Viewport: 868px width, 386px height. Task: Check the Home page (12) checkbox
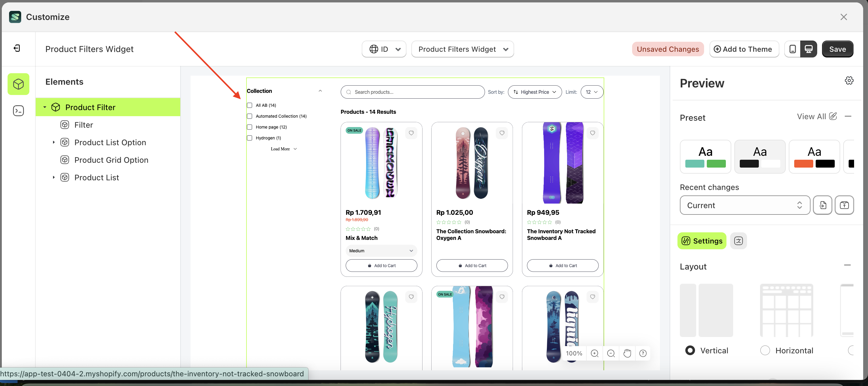tap(249, 127)
